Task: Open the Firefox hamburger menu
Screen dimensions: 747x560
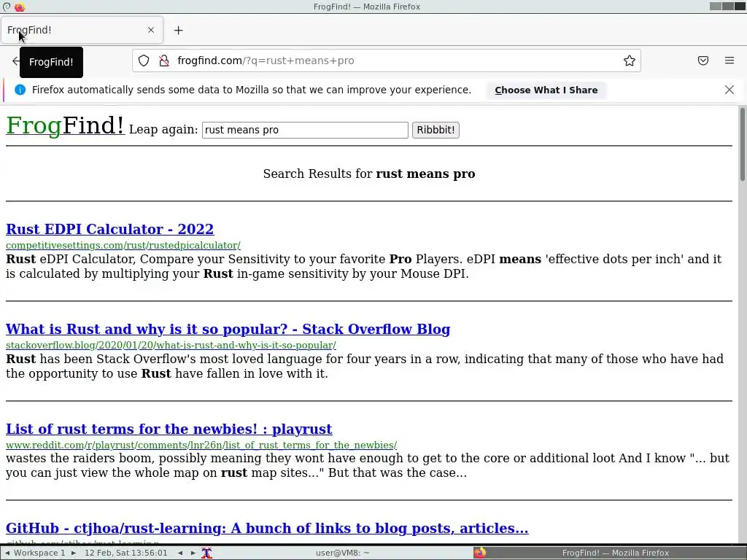Action: tap(729, 61)
